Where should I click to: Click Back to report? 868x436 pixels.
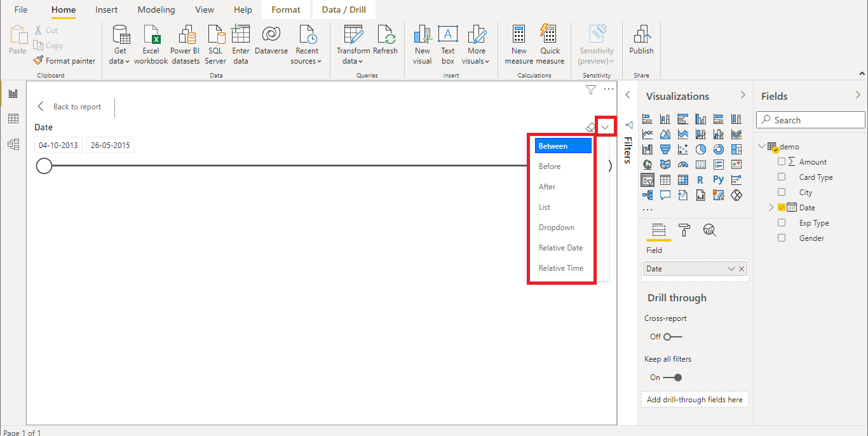click(71, 106)
